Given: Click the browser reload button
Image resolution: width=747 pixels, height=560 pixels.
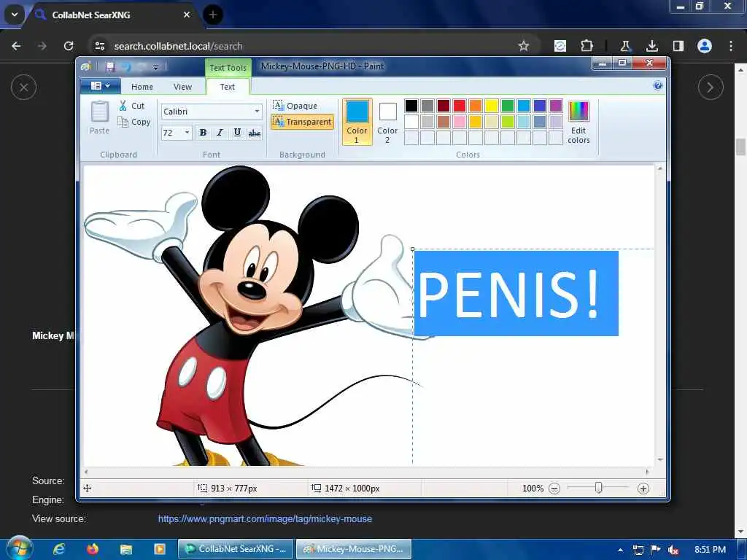Looking at the screenshot, I should (69, 46).
